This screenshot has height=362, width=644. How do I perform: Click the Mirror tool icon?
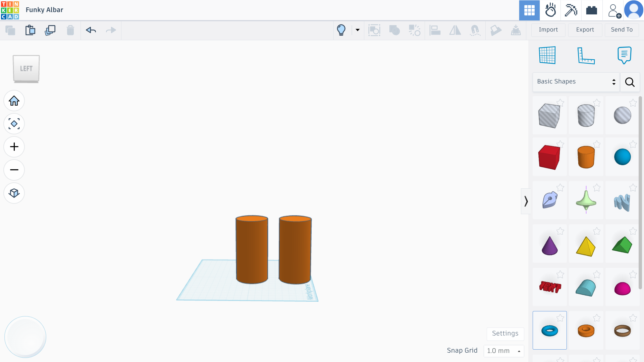(455, 30)
